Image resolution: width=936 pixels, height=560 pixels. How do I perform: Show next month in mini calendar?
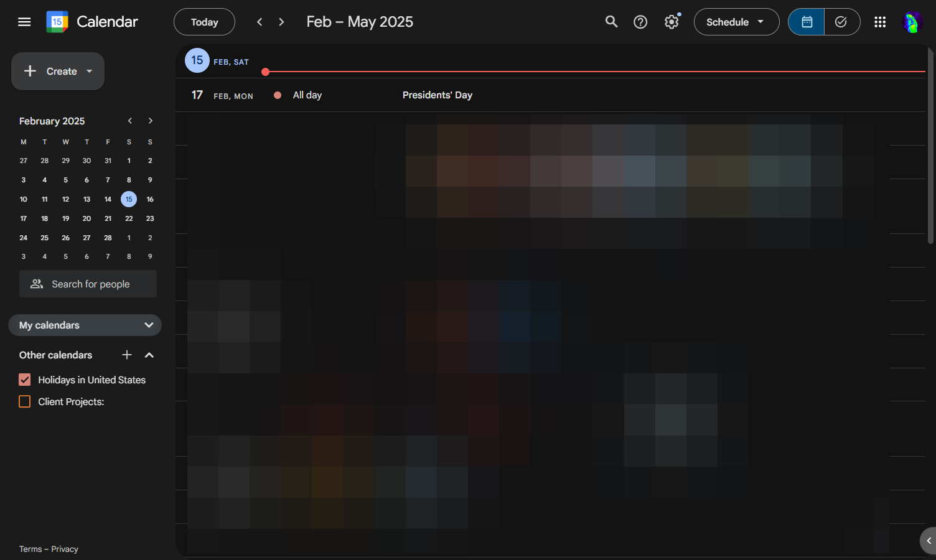click(x=150, y=121)
